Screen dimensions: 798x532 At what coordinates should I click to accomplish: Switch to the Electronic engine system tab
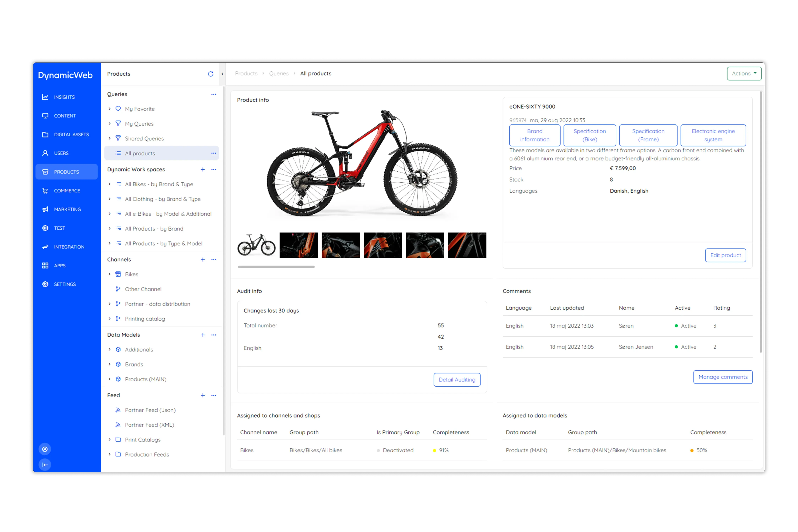pyautogui.click(x=713, y=135)
